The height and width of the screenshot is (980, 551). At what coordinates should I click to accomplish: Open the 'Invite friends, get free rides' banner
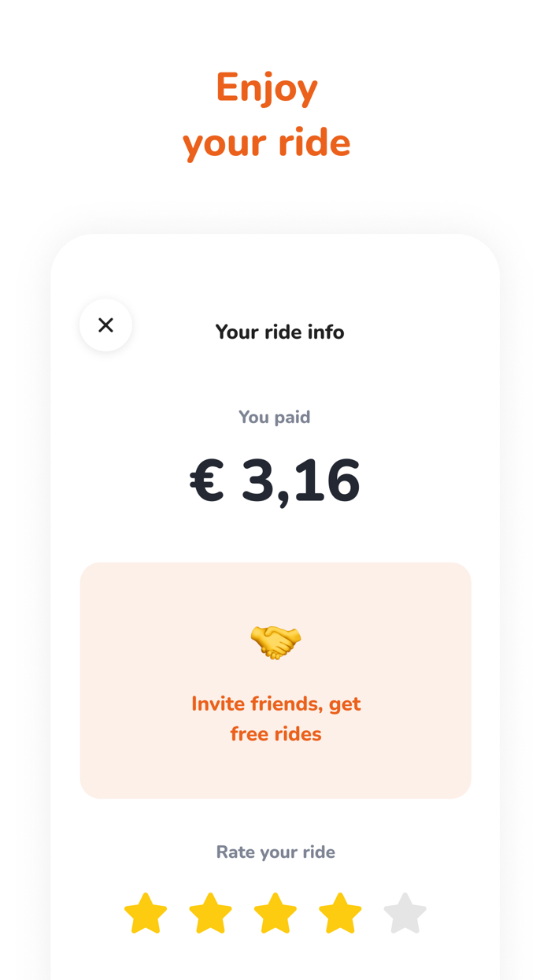pyautogui.click(x=275, y=679)
